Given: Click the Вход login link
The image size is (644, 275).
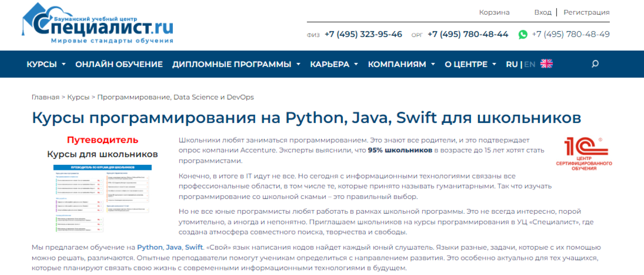Looking at the screenshot, I should point(542,12).
